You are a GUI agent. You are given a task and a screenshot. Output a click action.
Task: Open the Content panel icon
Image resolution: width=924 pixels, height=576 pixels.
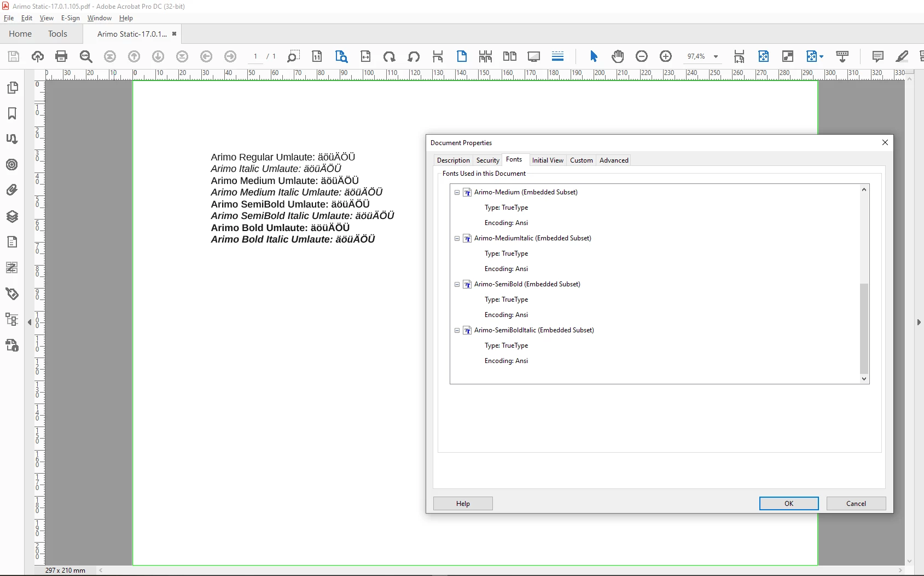[12, 242]
